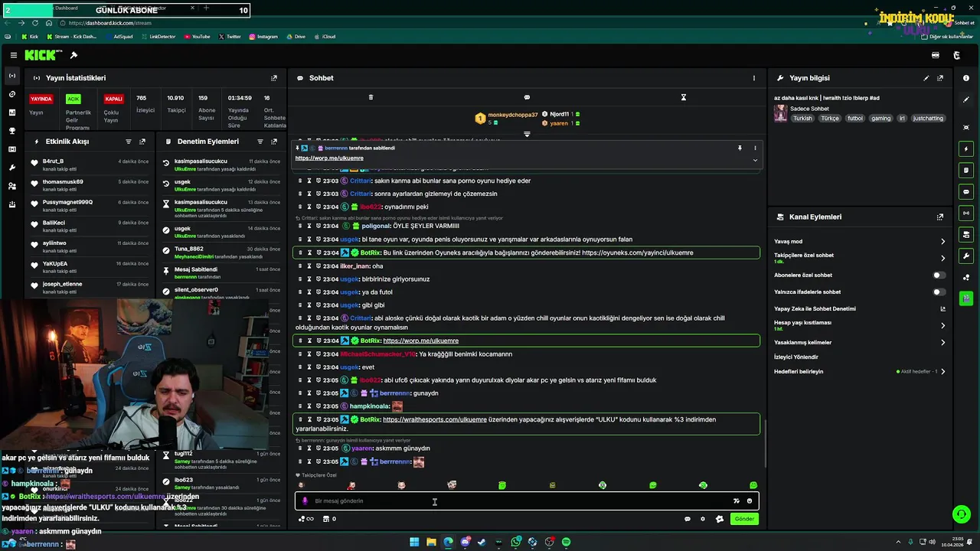Open the three-dot menu on pinned message
The image size is (980, 551).
click(x=755, y=148)
